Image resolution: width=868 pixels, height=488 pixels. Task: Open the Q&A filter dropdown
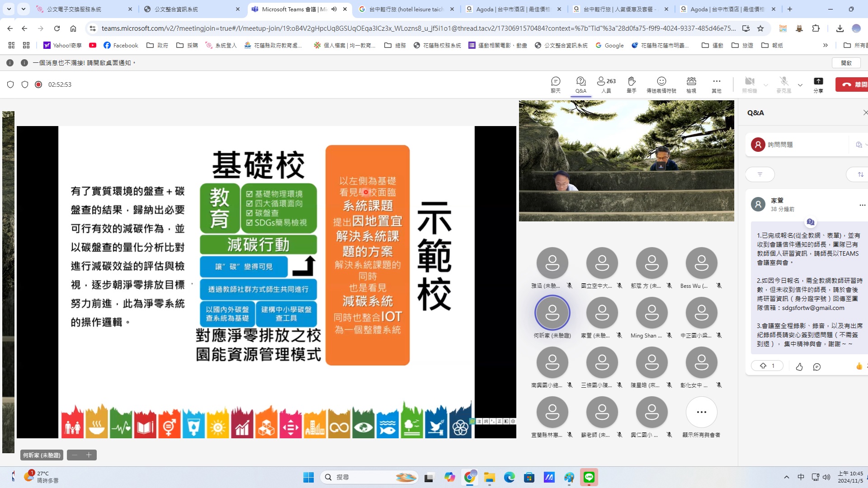(760, 174)
